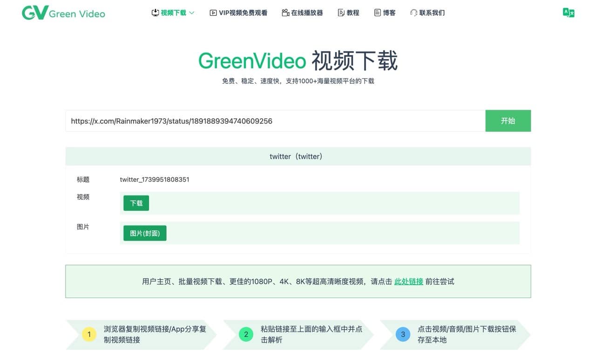Click the 在线播放器 camera icon
Viewport: 596px width, 364px height.
(285, 13)
